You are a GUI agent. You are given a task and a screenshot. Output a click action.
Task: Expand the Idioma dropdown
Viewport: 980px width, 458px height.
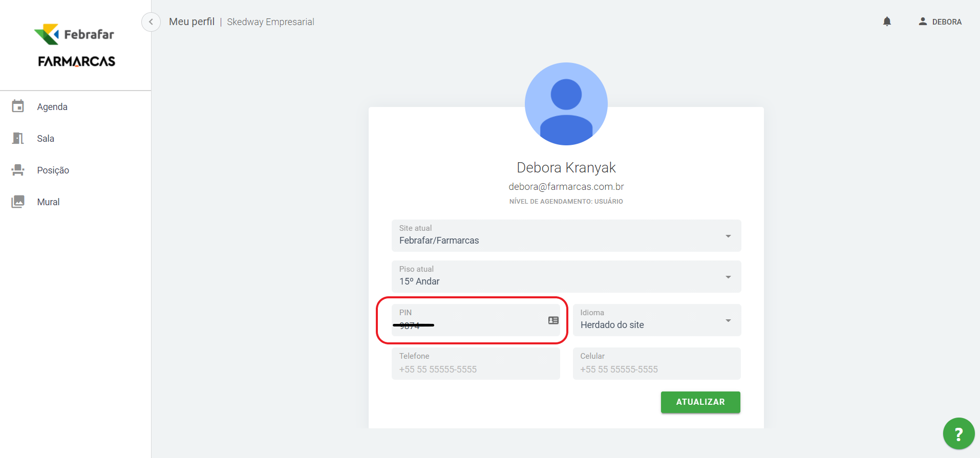pos(728,321)
